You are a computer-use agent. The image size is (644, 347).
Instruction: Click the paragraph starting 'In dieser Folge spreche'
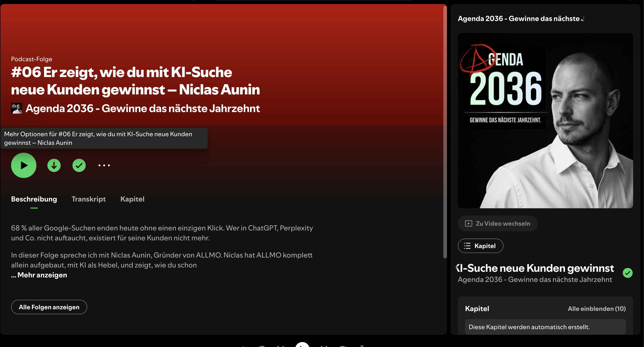coord(162,260)
